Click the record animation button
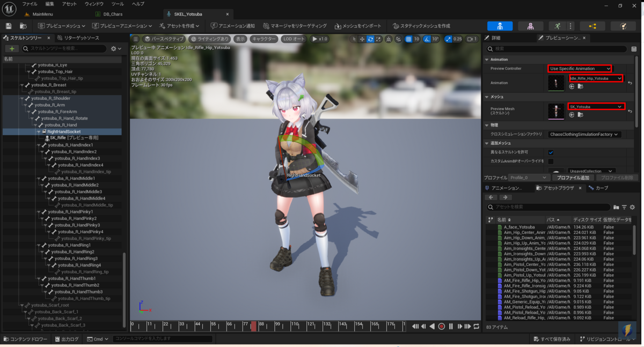 (442, 326)
